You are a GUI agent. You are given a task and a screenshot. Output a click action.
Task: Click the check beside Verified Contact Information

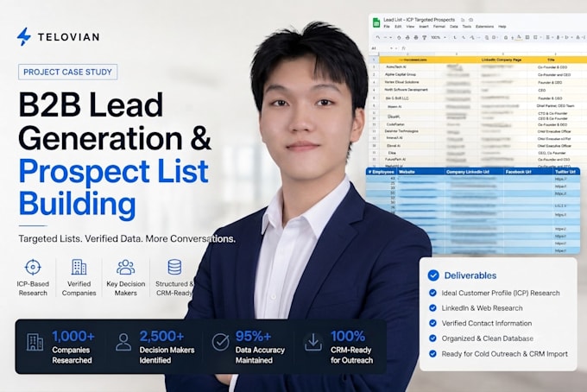(432, 323)
